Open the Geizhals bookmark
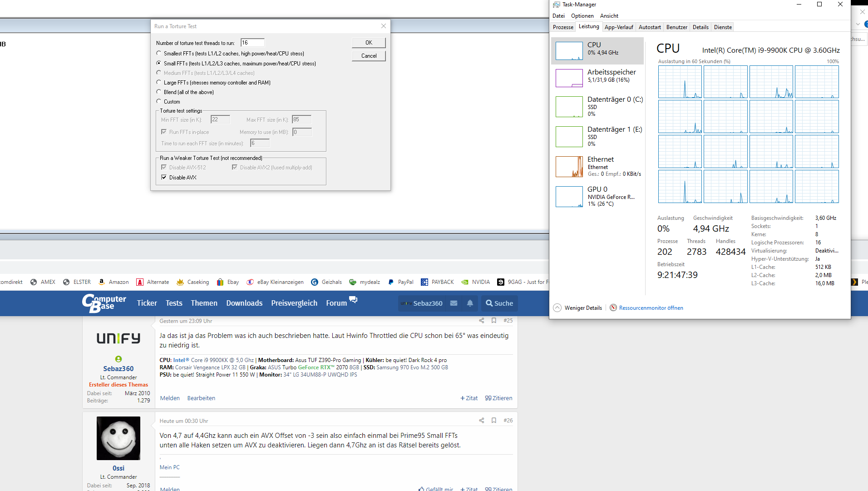The height and width of the screenshot is (491, 868). 326,282
